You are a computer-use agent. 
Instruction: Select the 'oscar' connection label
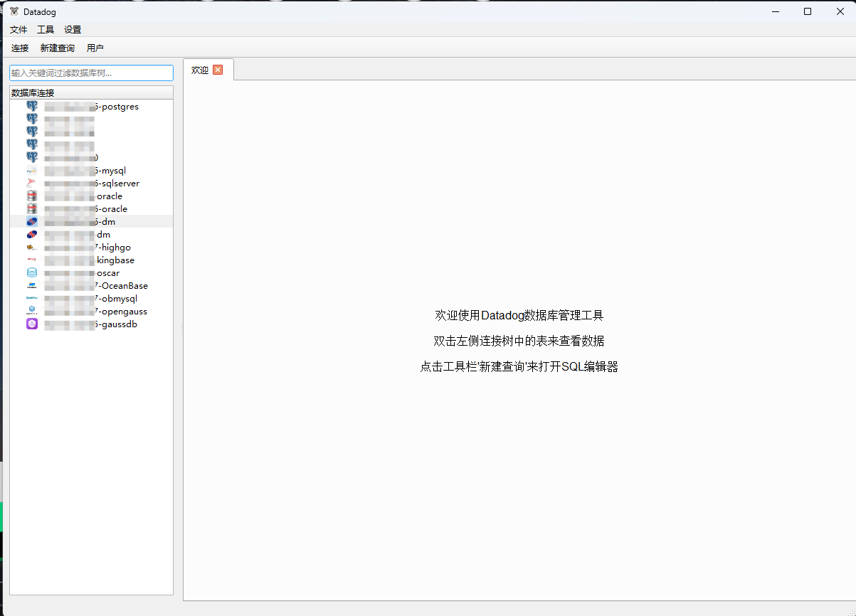pyautogui.click(x=81, y=273)
